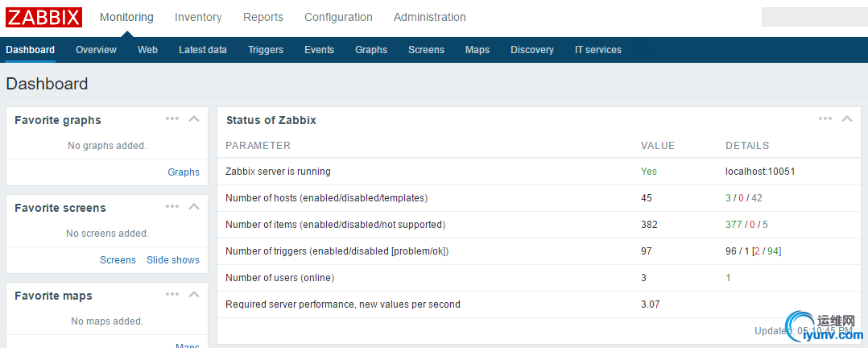The height and width of the screenshot is (348, 868).
Task: Open Favorite screens widget menu dots
Action: point(172,206)
